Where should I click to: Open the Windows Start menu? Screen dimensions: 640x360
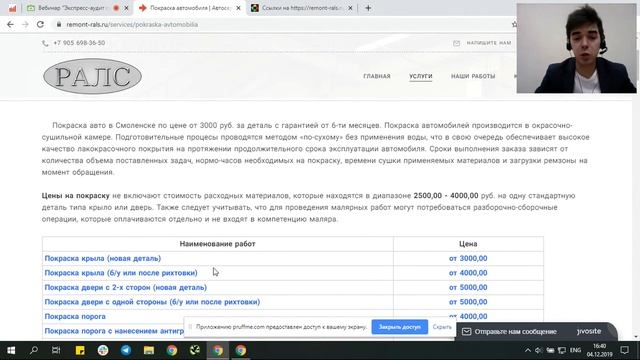(x=11, y=350)
